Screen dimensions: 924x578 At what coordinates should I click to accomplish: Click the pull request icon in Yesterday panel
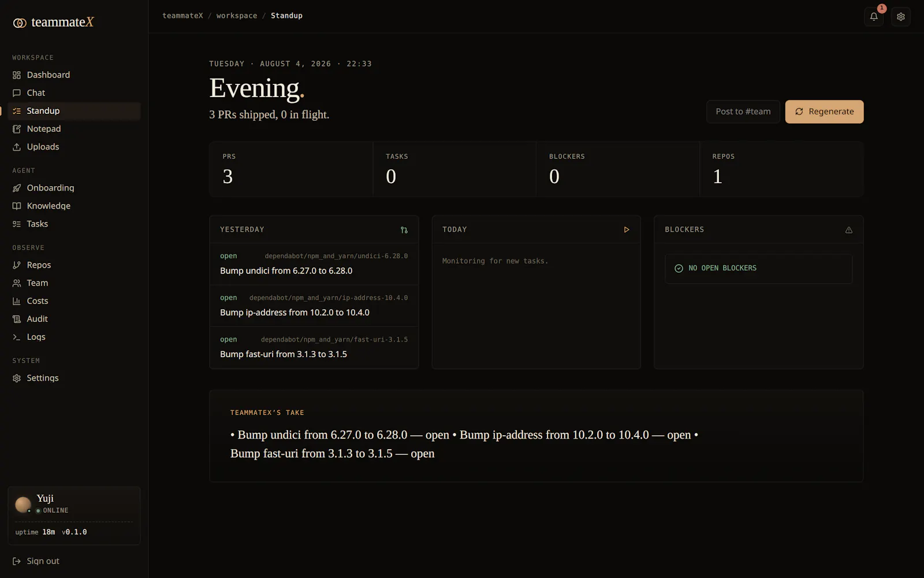coord(404,230)
